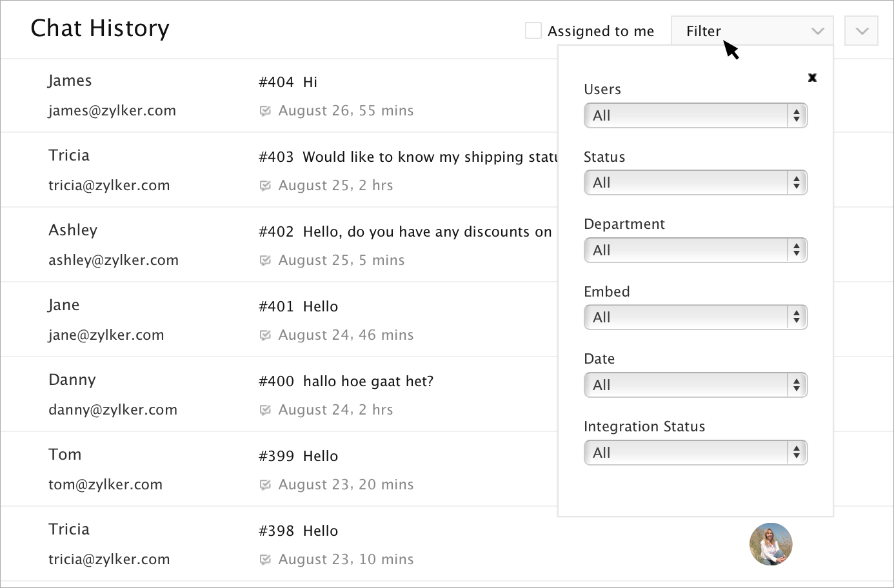894x588 pixels.
Task: Open the Users dropdown in the filter panel
Action: 695,116
